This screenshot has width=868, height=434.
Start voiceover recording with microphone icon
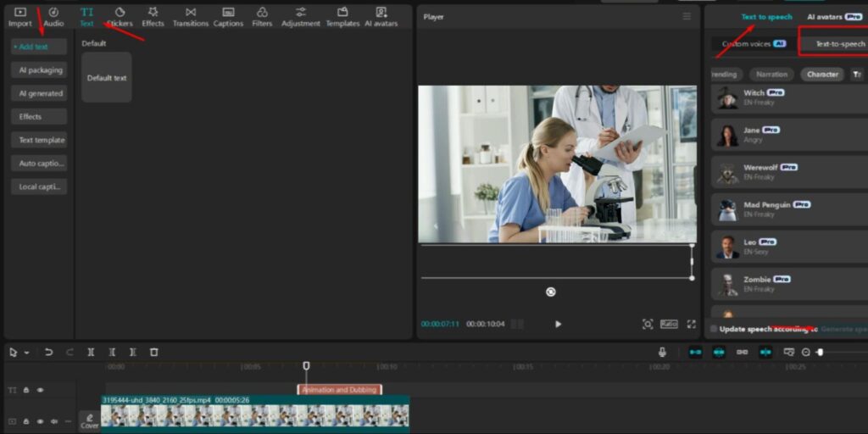pos(662,352)
